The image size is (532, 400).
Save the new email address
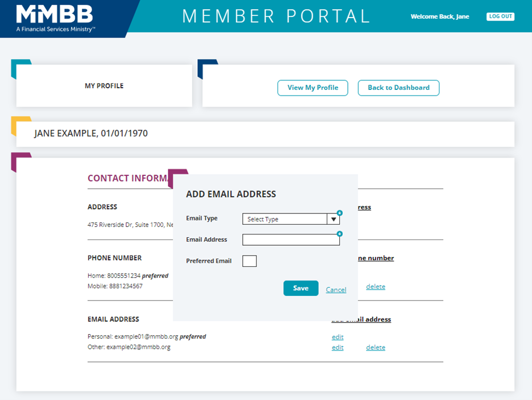point(301,288)
